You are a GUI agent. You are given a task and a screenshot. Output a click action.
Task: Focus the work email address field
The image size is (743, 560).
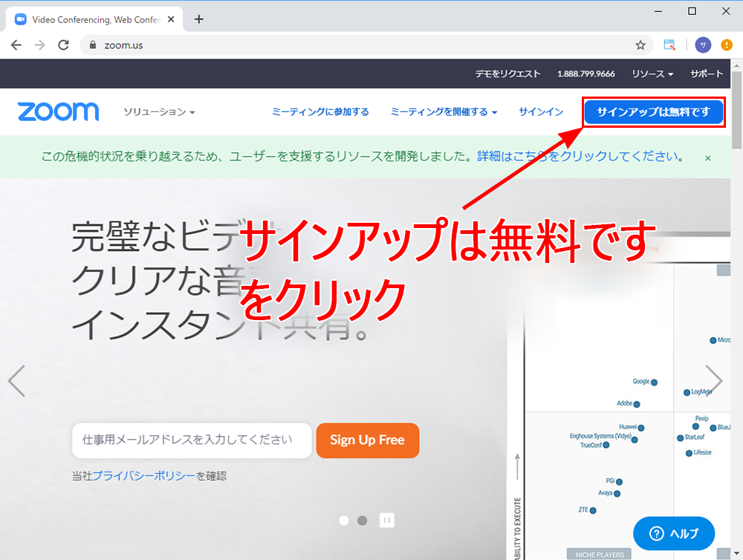pos(192,440)
